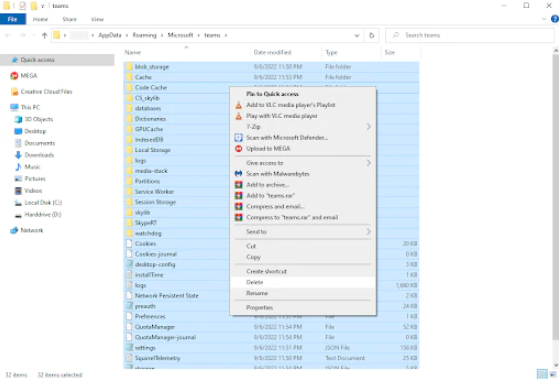The height and width of the screenshot is (379, 559).
Task: Click Microsoft in the address breadcrumb
Action: [180, 35]
